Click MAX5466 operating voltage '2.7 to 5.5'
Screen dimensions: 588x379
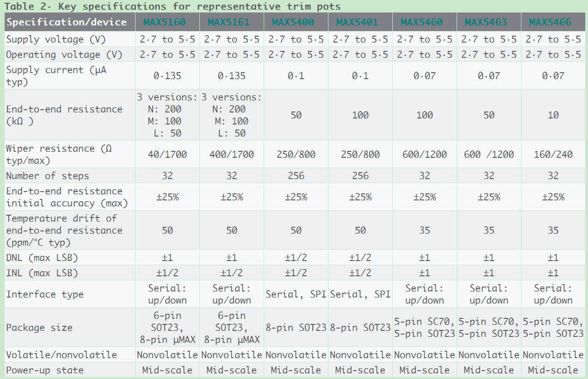(553, 55)
